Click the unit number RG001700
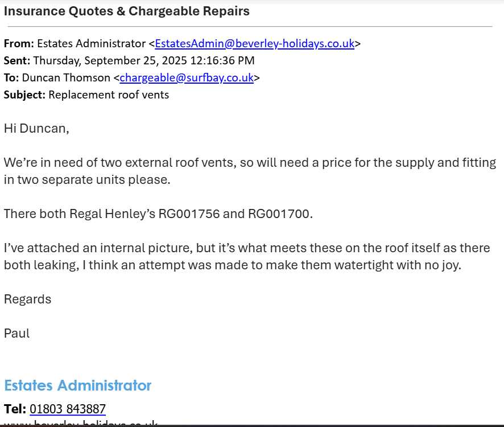This screenshot has width=504, height=427. tap(279, 214)
